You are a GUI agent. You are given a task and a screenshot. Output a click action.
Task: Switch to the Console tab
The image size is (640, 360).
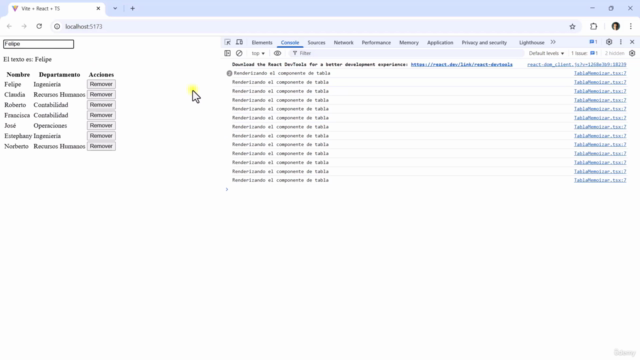[x=290, y=42]
